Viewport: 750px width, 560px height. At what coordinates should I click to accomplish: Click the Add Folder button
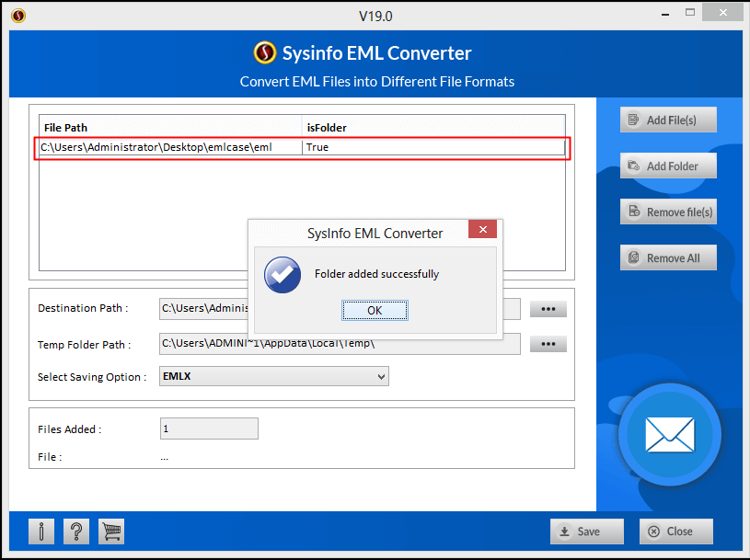click(668, 166)
